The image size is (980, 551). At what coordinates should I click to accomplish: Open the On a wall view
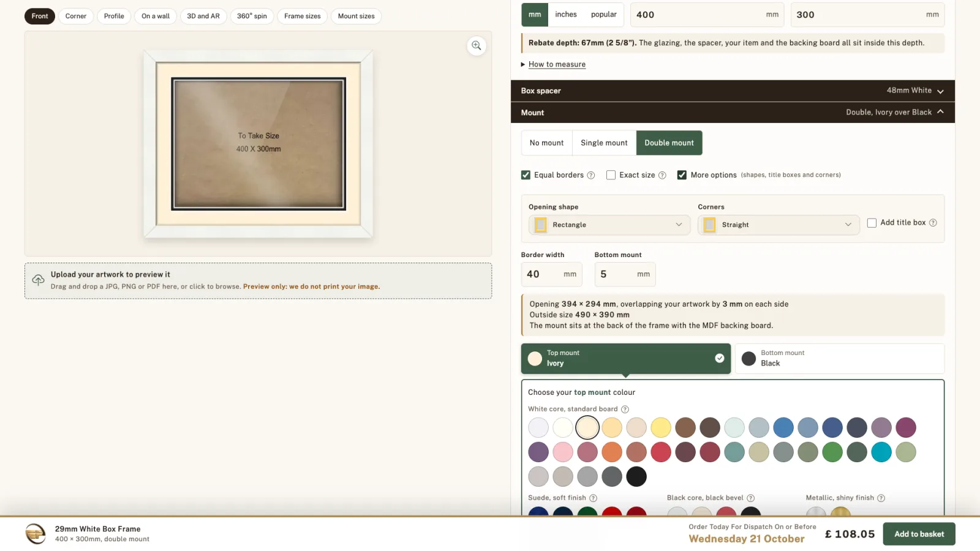(156, 16)
